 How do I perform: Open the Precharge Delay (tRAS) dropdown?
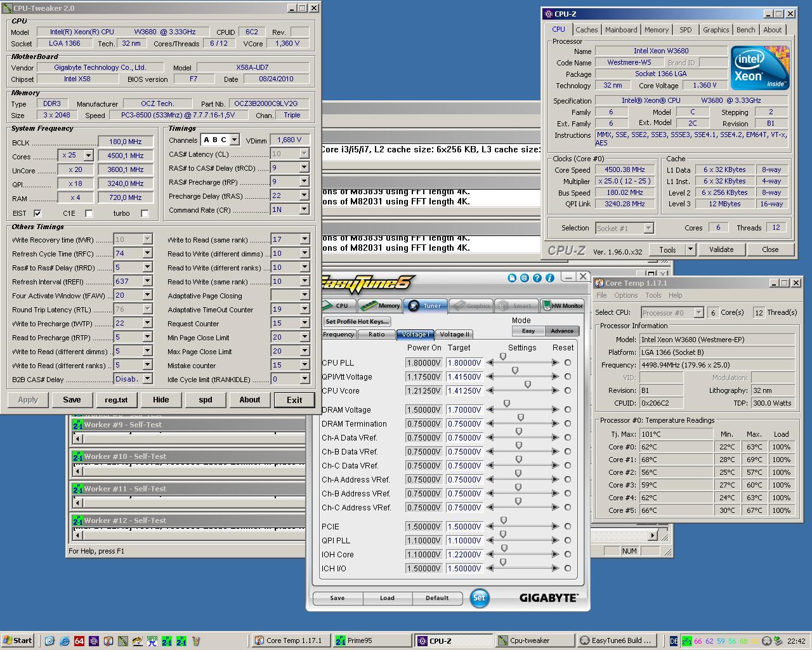304,196
